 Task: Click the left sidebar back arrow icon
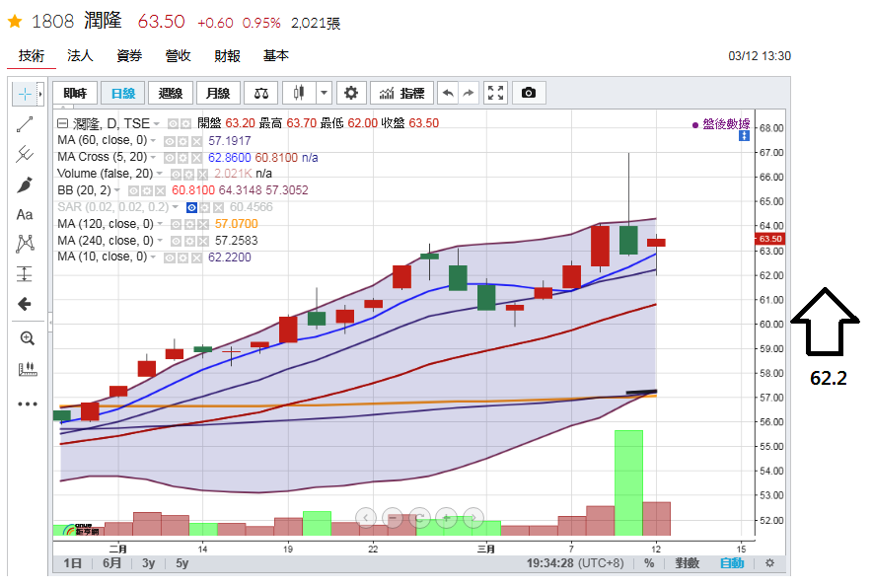[x=25, y=304]
